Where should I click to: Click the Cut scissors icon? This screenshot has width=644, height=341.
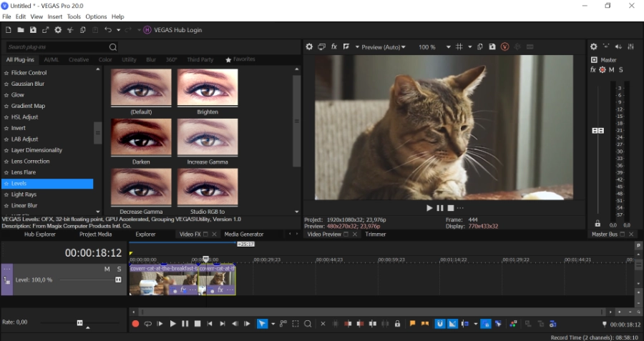click(70, 30)
